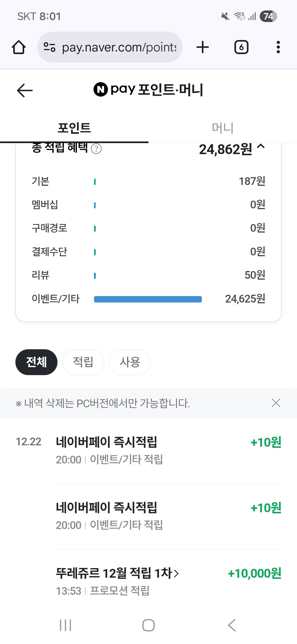
Task: Tap the Naver Pay N logo
Action: tap(100, 90)
